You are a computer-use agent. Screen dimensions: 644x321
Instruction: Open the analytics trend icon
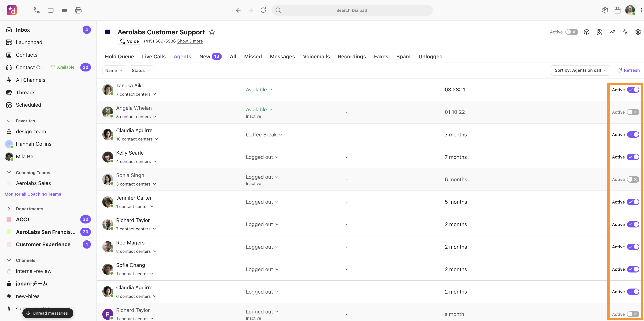tap(612, 32)
